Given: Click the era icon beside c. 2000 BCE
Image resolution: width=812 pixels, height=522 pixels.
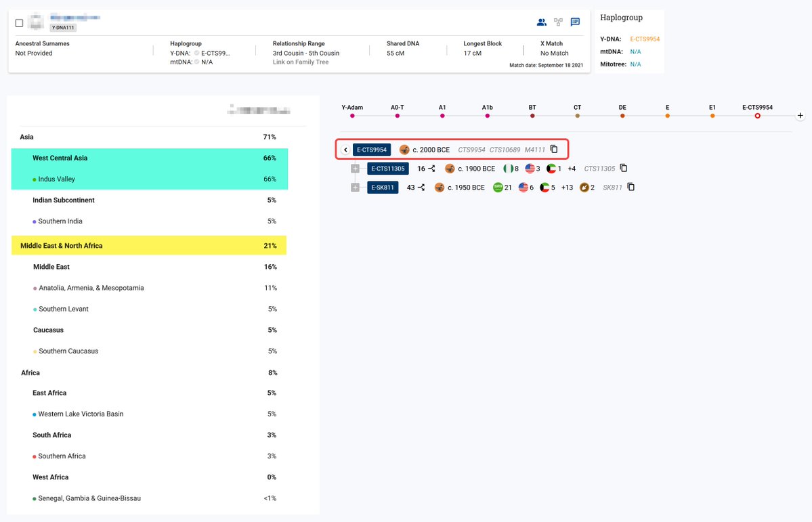Looking at the screenshot, I should (x=404, y=150).
